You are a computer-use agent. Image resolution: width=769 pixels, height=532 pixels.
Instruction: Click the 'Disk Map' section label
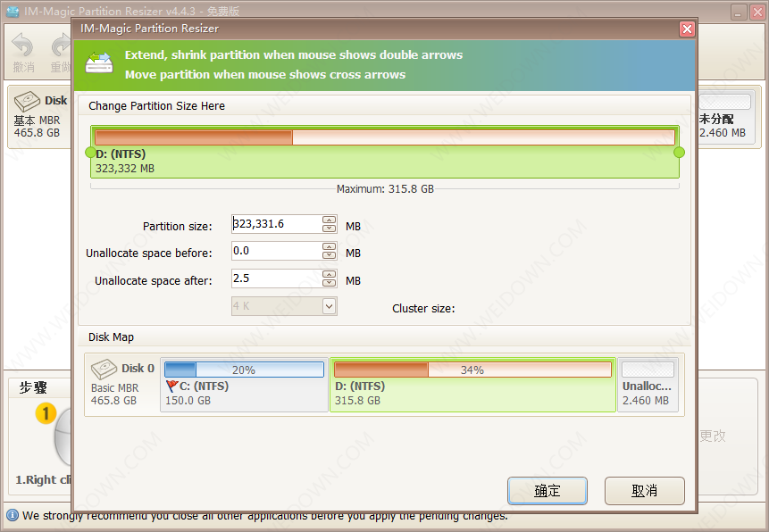pos(111,337)
